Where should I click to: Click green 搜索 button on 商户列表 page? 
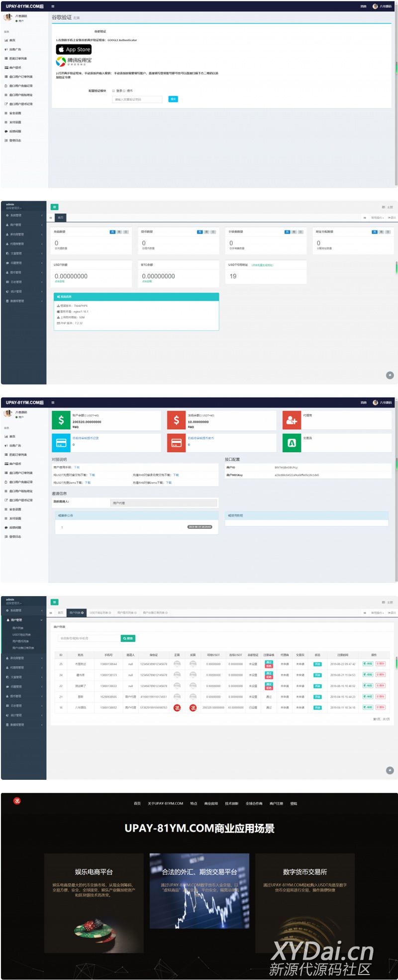tap(128, 638)
